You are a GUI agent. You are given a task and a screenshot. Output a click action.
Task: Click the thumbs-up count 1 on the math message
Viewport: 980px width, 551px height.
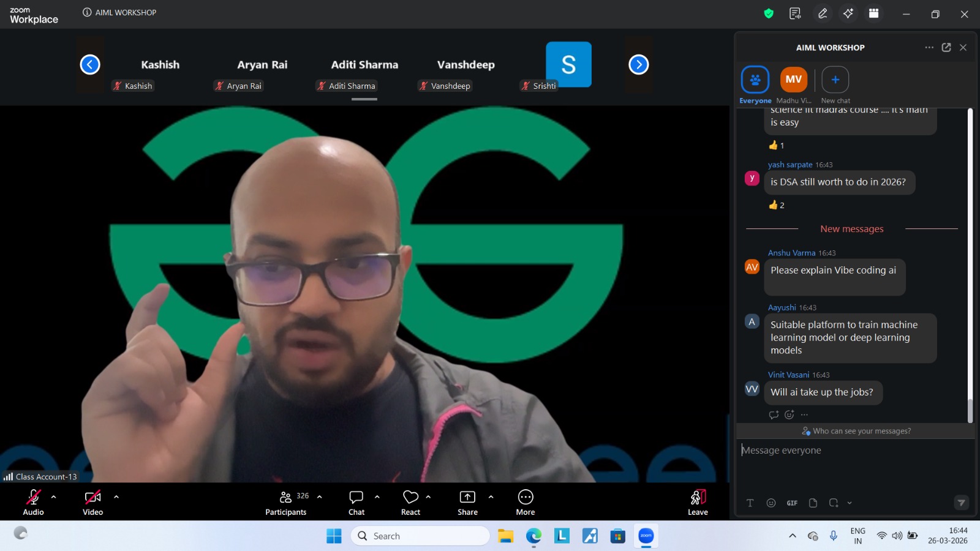[777, 145]
